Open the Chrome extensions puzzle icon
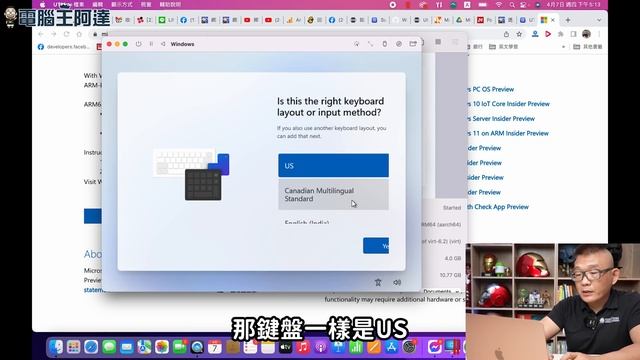The width and height of the screenshot is (640, 360). [x=561, y=34]
